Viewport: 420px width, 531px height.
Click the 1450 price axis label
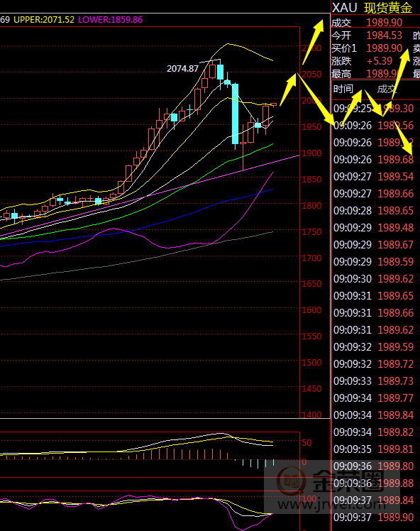pyautogui.click(x=311, y=389)
